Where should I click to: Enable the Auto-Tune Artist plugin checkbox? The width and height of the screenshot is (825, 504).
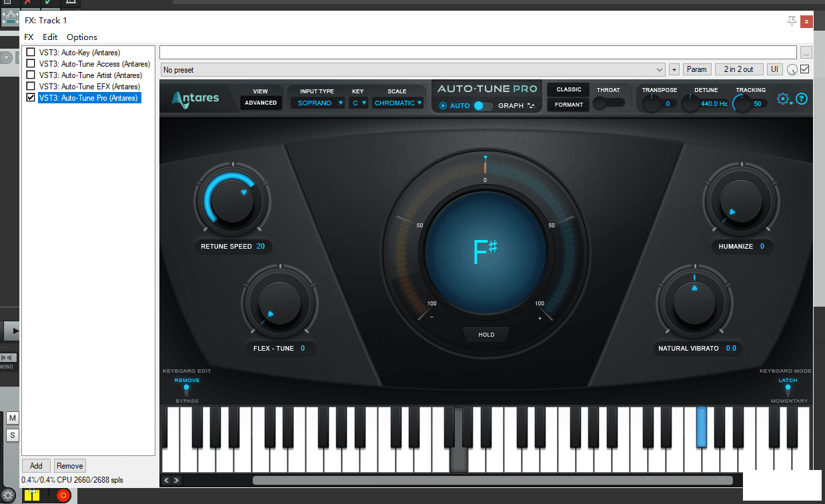point(31,75)
